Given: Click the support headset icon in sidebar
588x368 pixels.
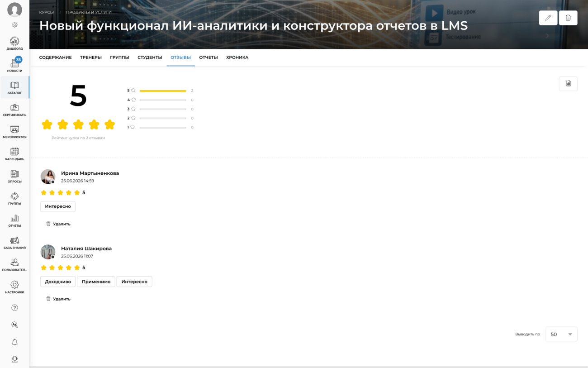Looking at the screenshot, I should [x=14, y=359].
